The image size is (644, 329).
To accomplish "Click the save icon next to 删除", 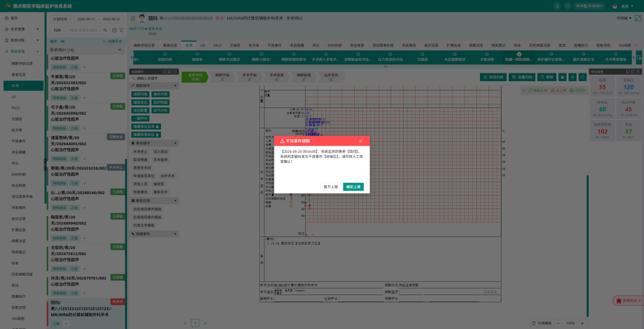I will 562,77.
